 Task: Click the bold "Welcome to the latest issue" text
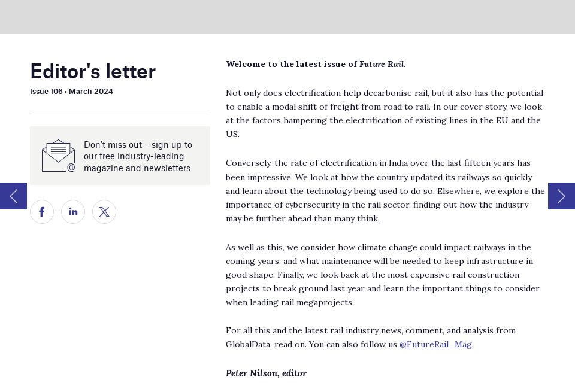point(291,64)
